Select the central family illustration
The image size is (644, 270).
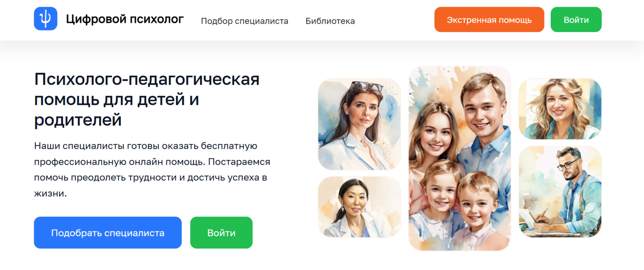click(460, 158)
